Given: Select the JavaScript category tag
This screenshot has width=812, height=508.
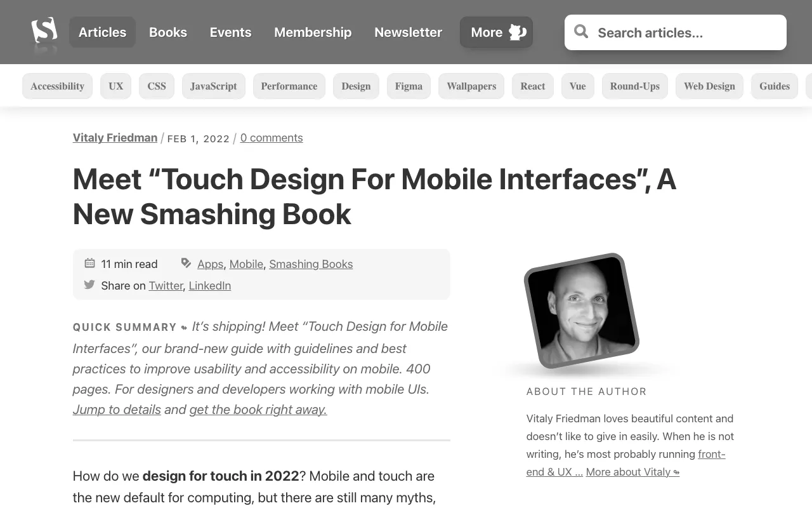Looking at the screenshot, I should (213, 86).
